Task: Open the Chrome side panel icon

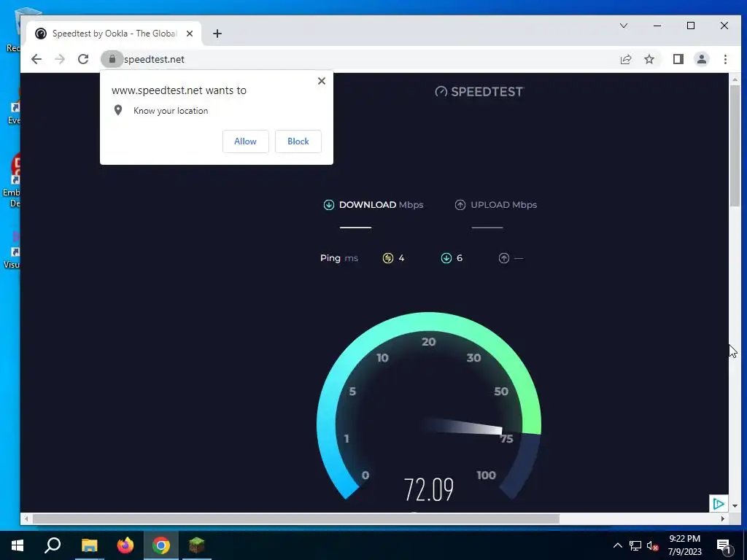Action: click(678, 59)
